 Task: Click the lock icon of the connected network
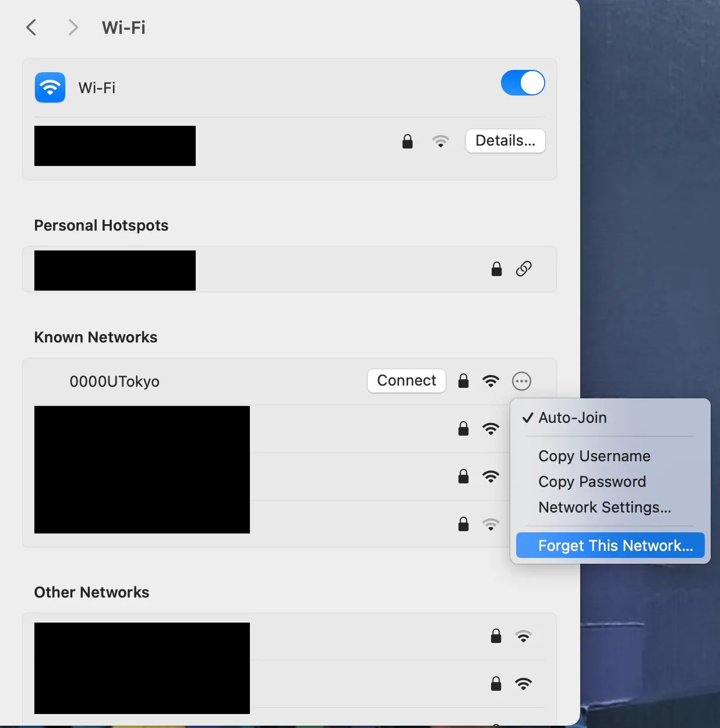click(408, 142)
